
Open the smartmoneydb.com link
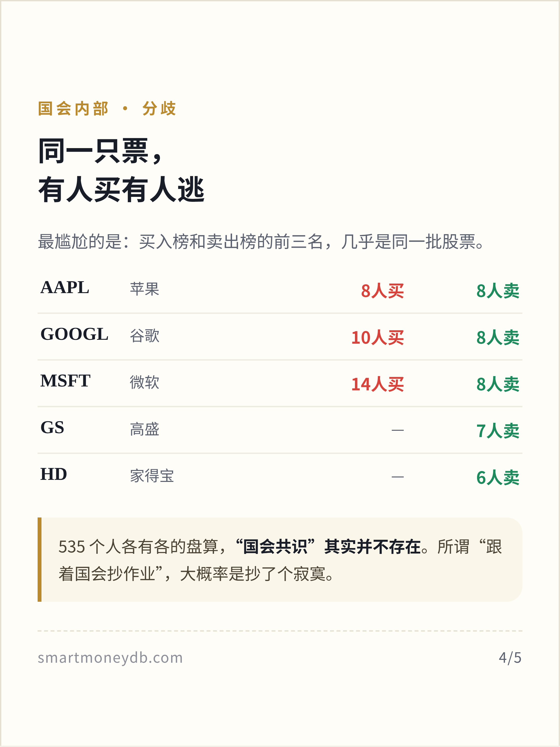coord(110,657)
